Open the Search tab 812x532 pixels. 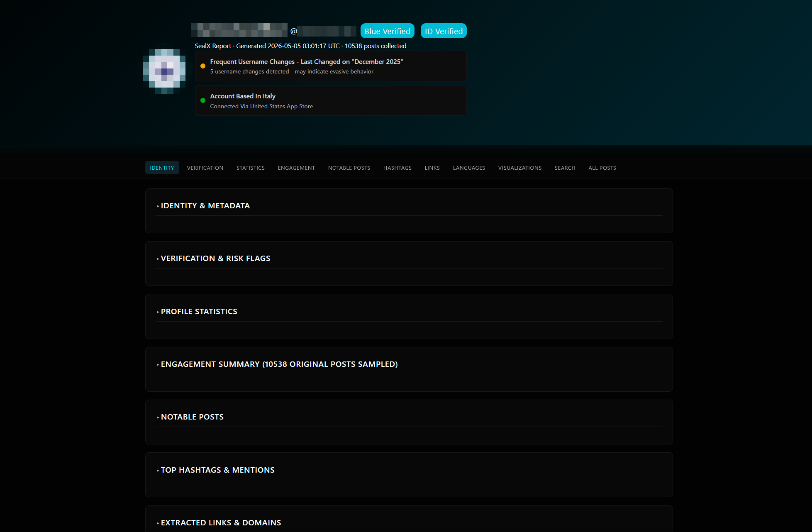(565, 168)
